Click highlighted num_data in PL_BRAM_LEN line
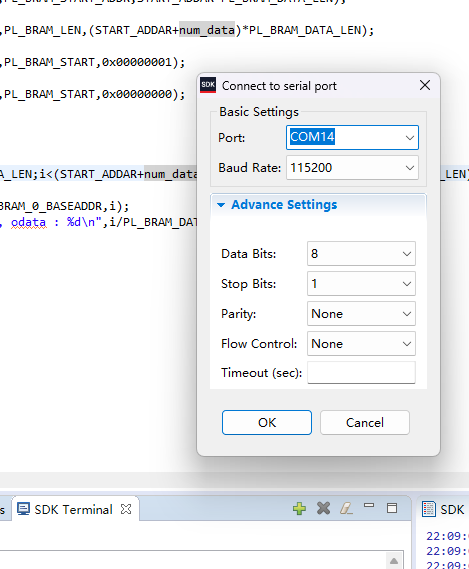Screen dimensions: 469x569 207,30
